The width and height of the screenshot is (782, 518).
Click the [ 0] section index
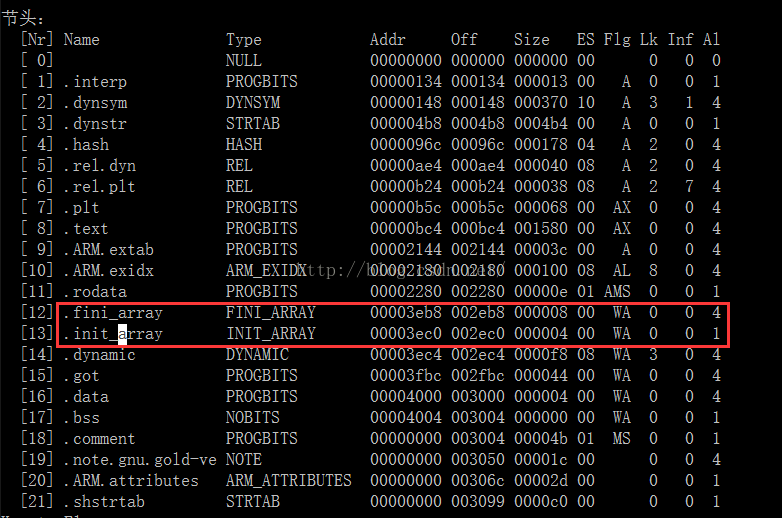click(37, 60)
